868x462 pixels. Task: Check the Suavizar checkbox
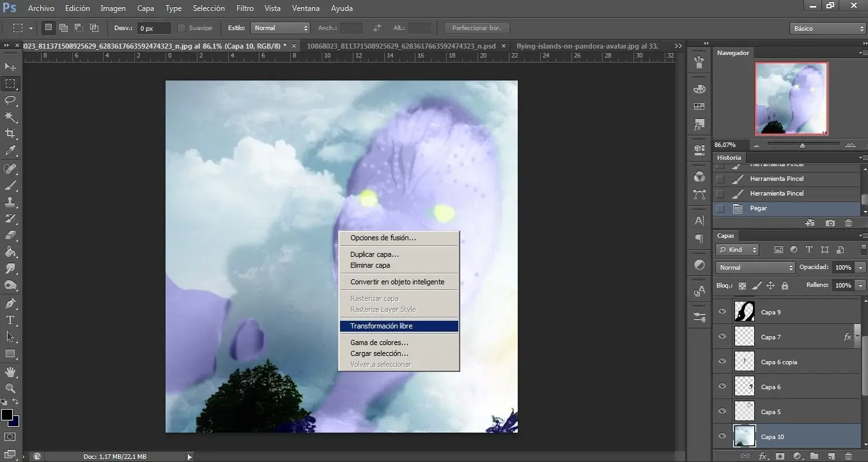[x=182, y=28]
